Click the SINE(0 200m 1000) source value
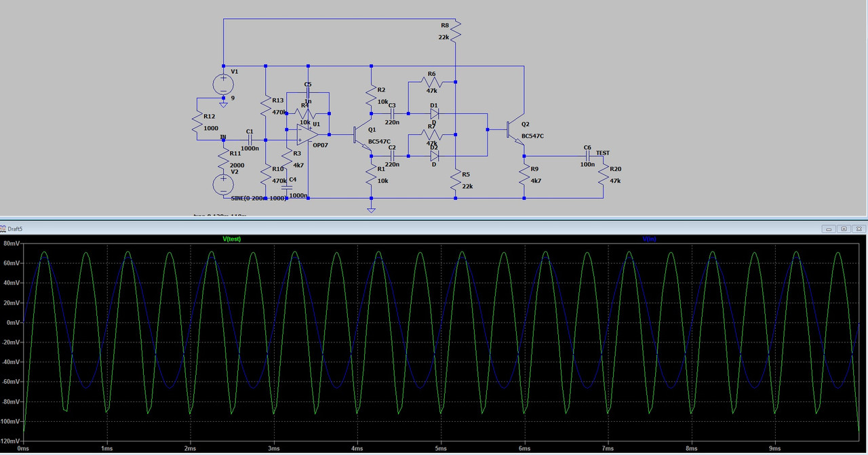868x455 pixels. click(x=259, y=198)
